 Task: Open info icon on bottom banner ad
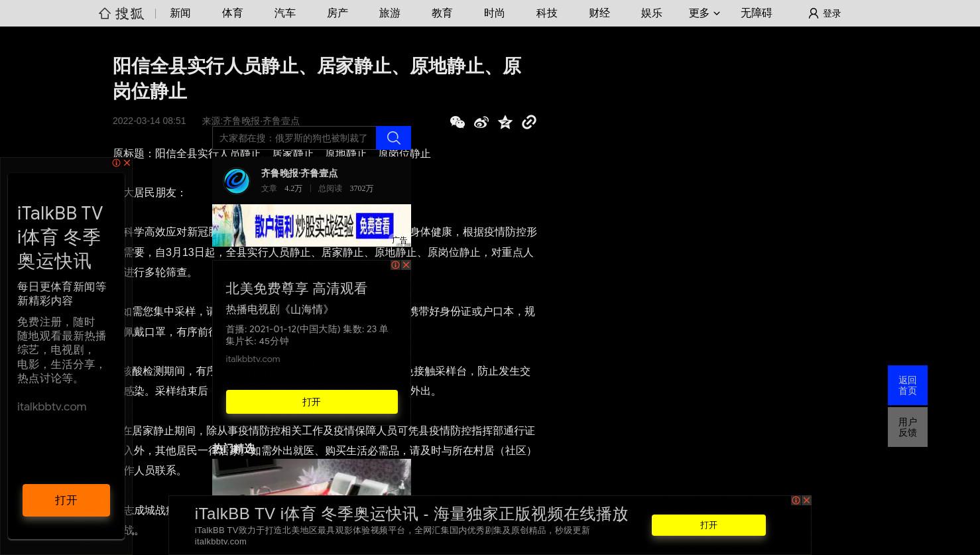pyautogui.click(x=796, y=500)
